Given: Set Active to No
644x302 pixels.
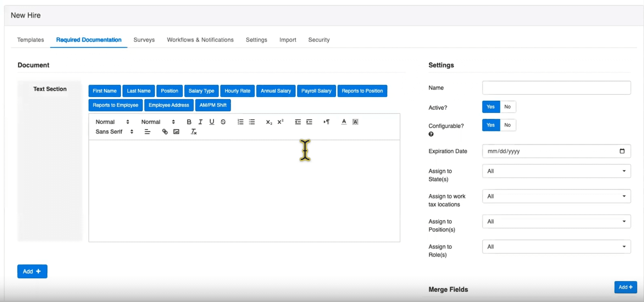Looking at the screenshot, I should click(x=507, y=107).
